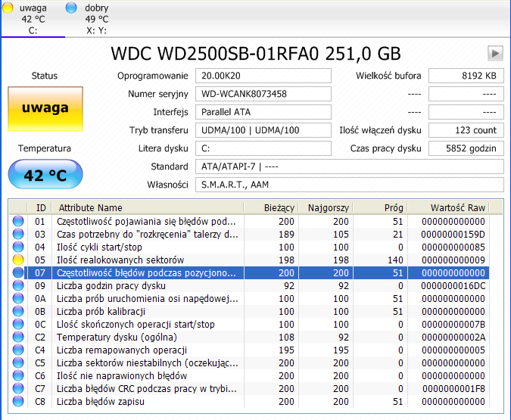Sort by the Bieżący column header
Viewport: 511px width, 420px height.
tap(271, 207)
